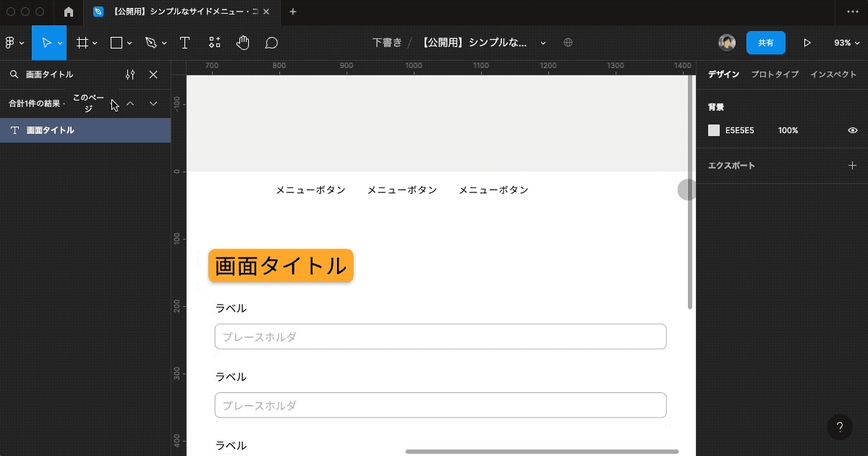Select the Hand tool
868x456 pixels.
click(242, 43)
